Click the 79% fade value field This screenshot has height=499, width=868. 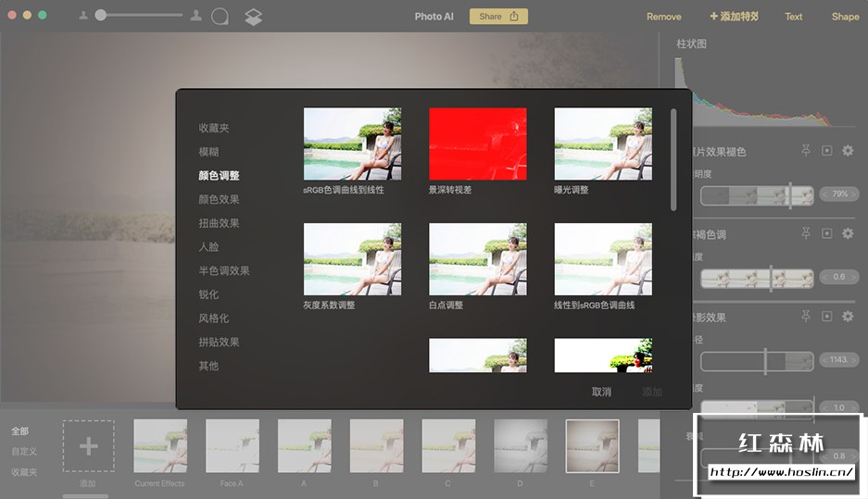839,194
